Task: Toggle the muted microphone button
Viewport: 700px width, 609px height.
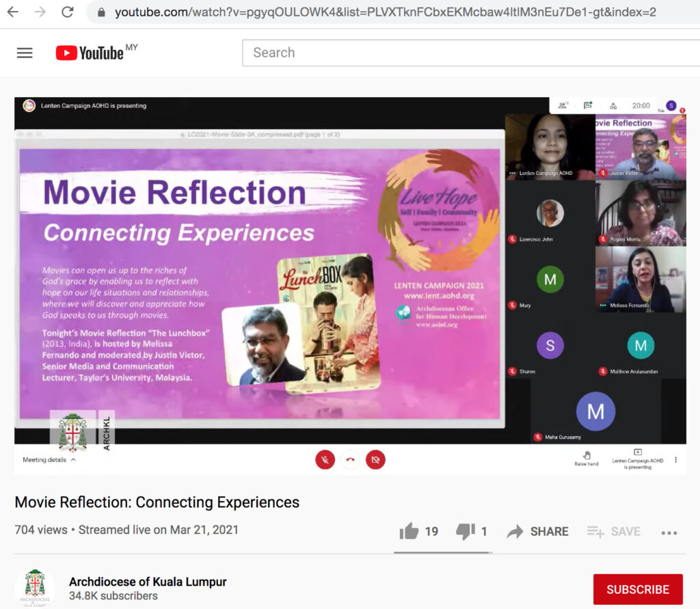Action: (325, 460)
